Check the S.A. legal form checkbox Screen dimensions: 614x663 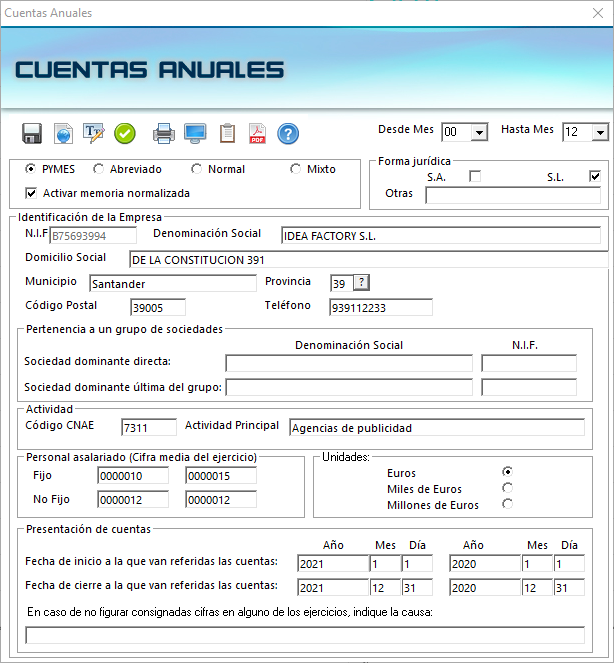[x=475, y=176]
